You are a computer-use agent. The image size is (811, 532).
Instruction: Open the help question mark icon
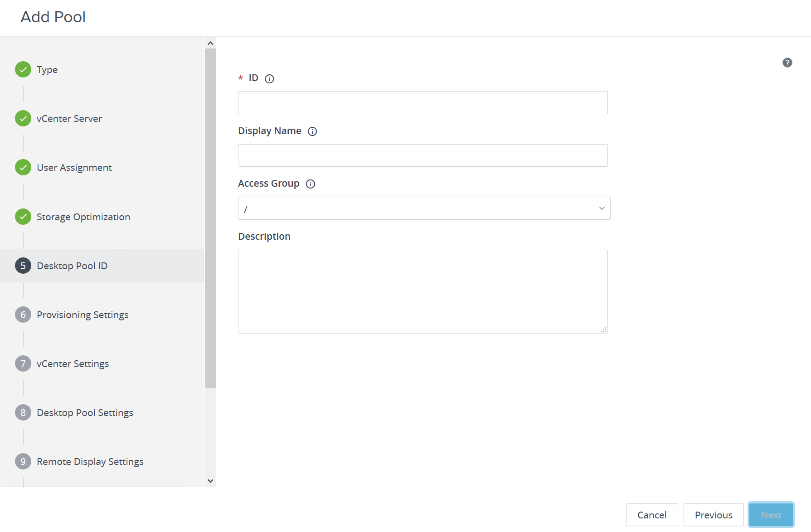coord(787,63)
